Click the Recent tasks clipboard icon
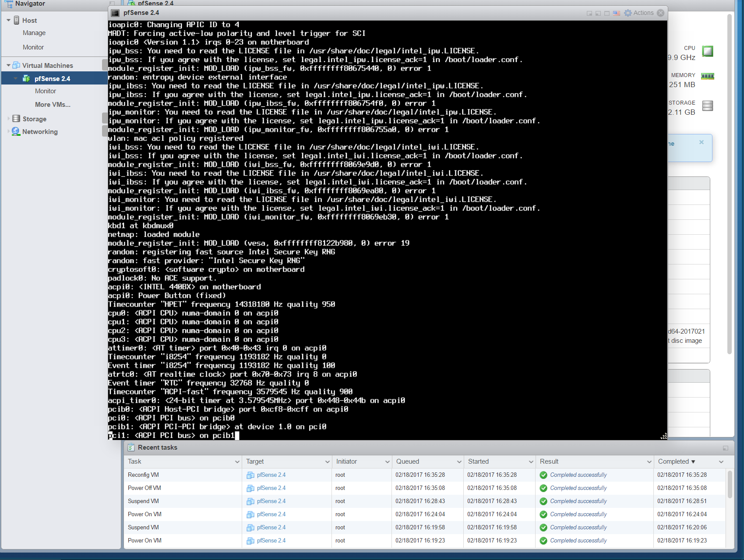This screenshot has height=560, width=744. [x=131, y=447]
